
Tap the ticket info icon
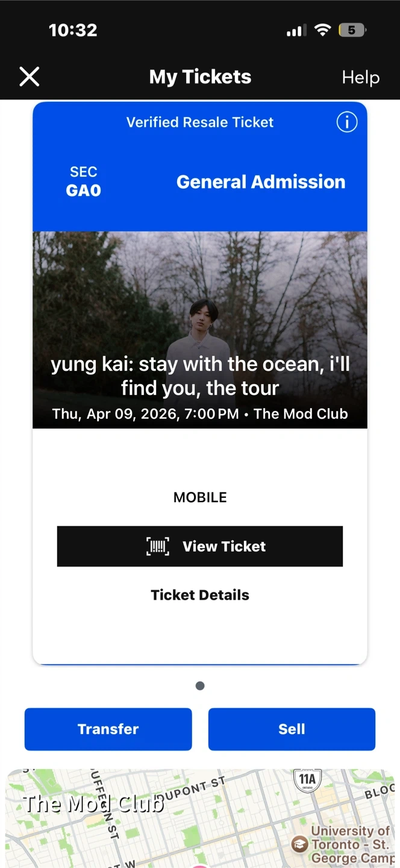(346, 122)
